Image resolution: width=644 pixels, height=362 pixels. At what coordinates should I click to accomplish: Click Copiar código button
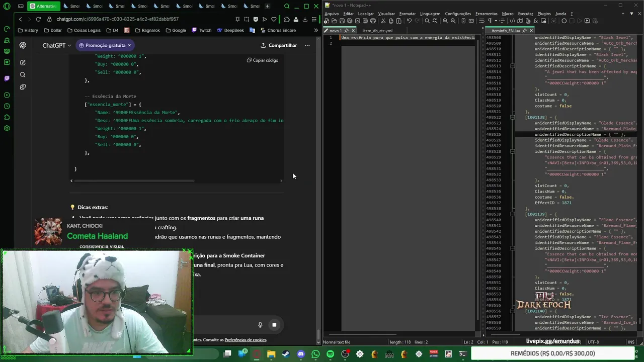click(x=262, y=60)
